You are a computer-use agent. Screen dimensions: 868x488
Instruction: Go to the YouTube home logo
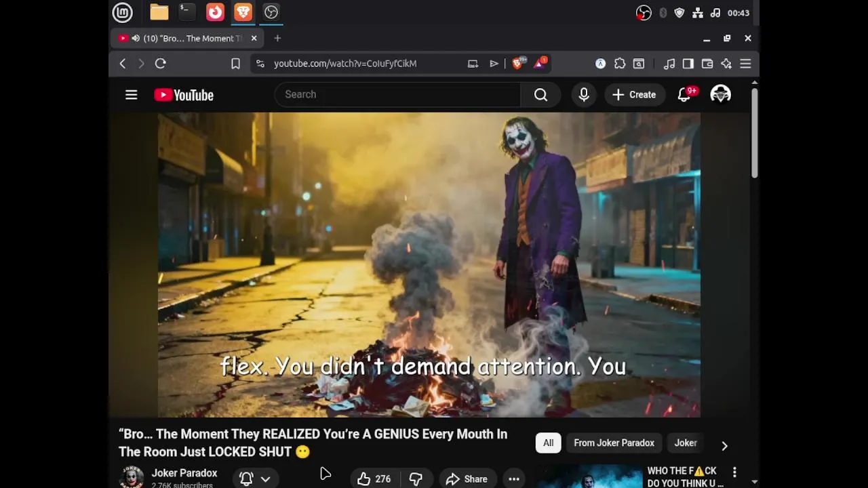(184, 95)
